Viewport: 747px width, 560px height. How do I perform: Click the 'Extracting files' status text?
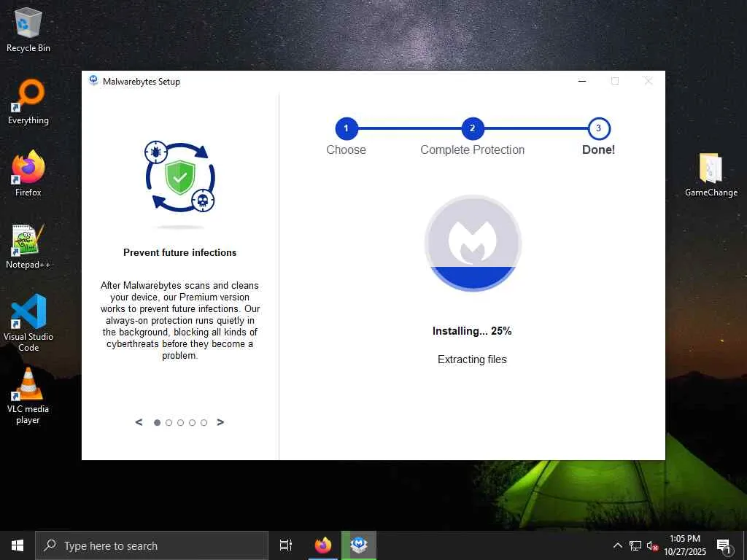(x=472, y=359)
